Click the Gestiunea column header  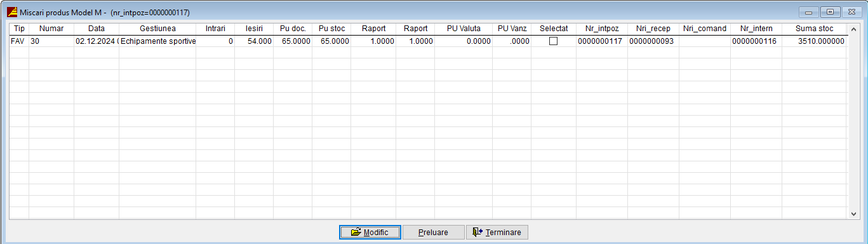point(157,29)
